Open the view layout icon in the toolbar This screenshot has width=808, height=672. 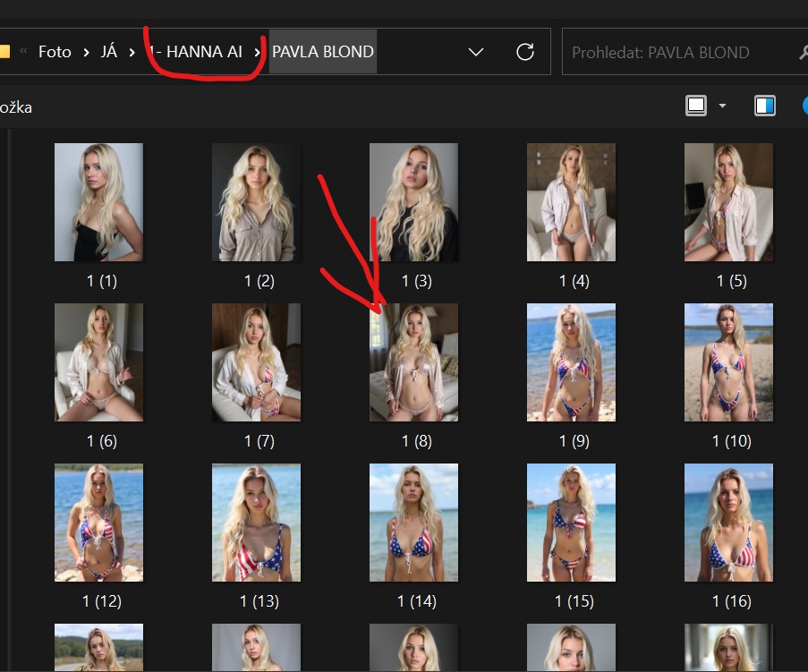point(696,106)
